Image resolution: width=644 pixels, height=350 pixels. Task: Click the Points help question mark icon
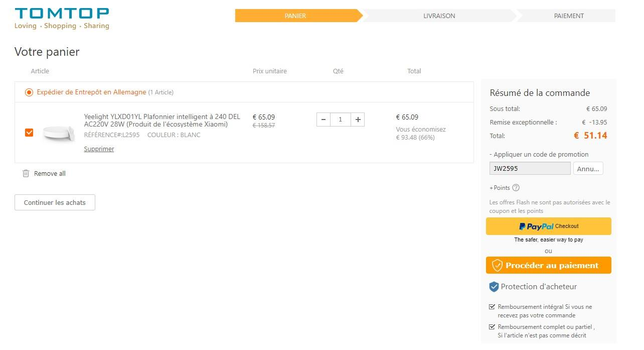coord(516,188)
